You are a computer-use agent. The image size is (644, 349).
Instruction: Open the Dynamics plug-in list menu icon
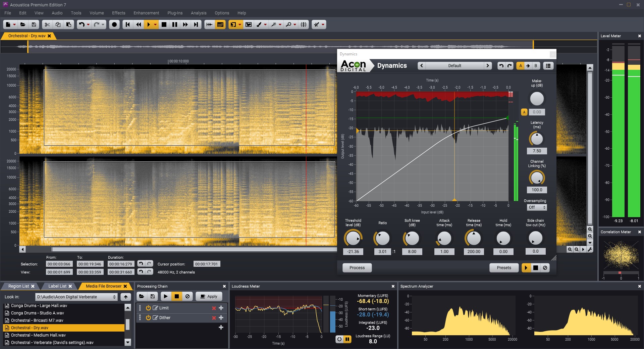coord(548,66)
